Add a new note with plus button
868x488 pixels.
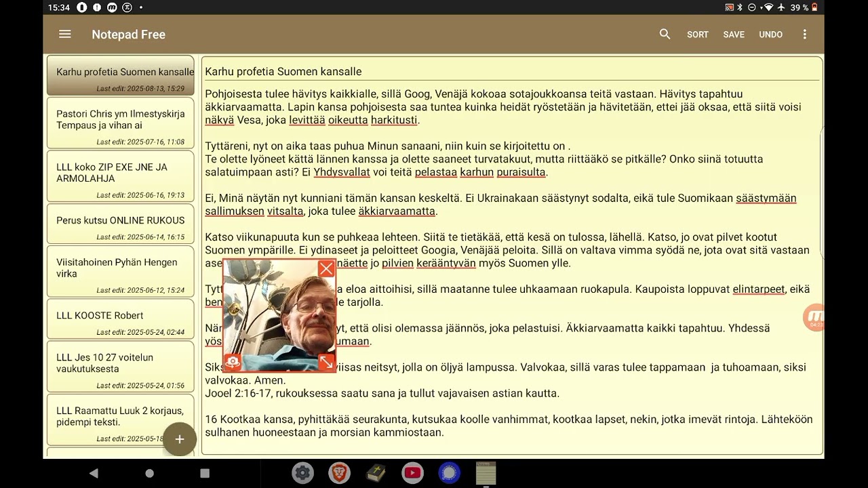pyautogui.click(x=180, y=439)
